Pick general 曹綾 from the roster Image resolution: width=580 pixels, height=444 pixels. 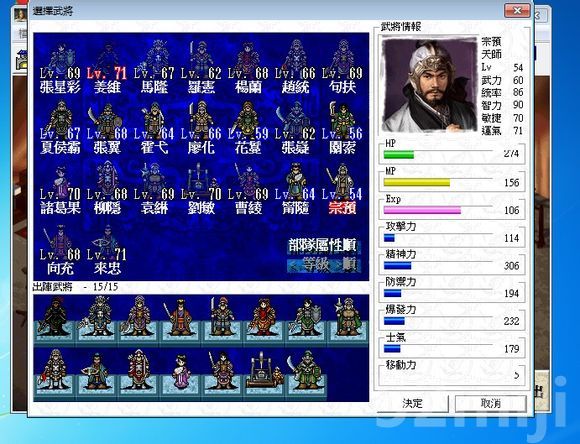coord(248,188)
